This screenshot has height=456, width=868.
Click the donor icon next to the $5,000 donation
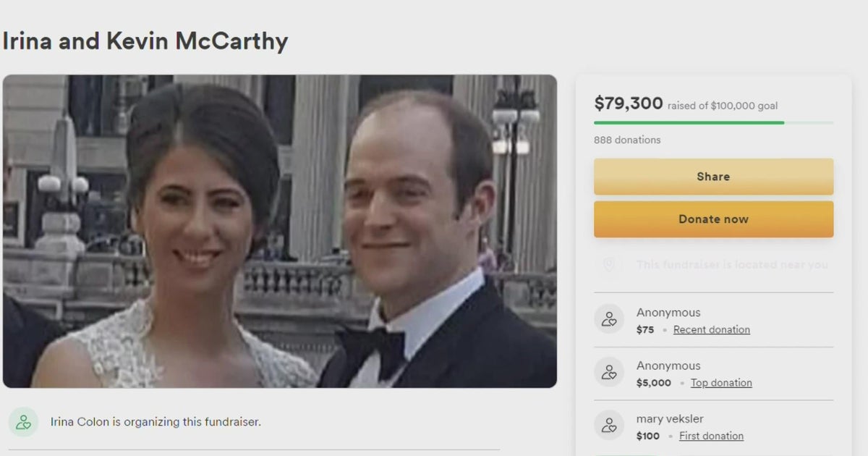pos(609,372)
